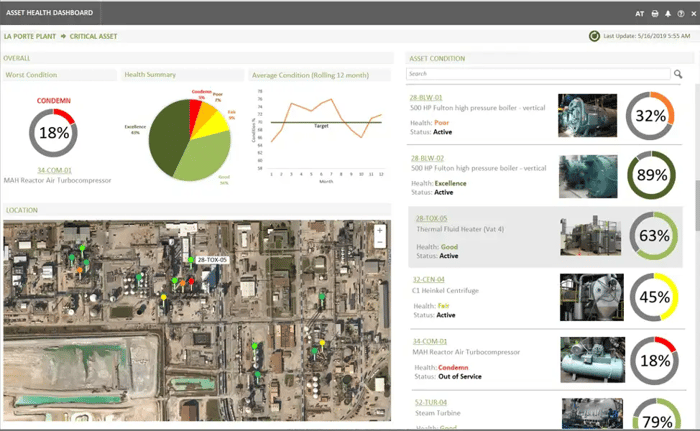View Thermal Fluid Heater thumbnail image
The image size is (700, 431).
590,235
